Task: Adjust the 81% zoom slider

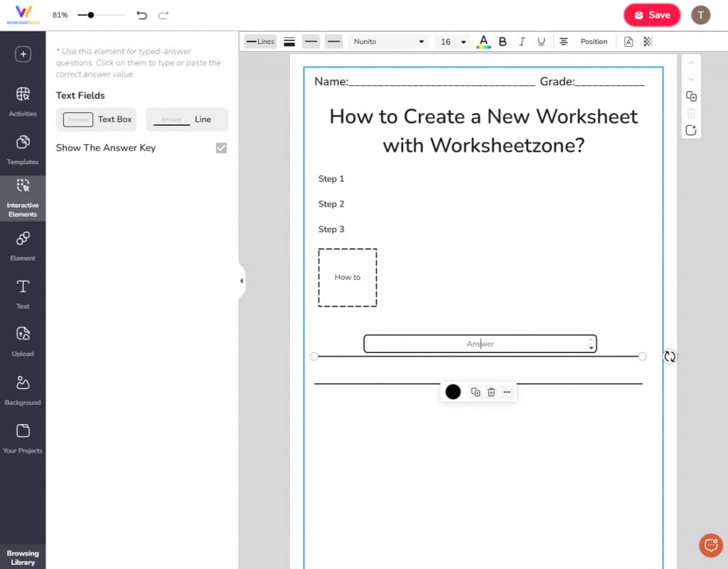Action: pyautogui.click(x=91, y=16)
